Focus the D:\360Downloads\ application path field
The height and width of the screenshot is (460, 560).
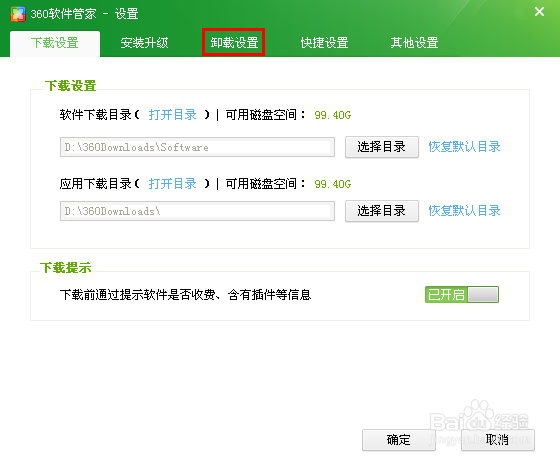pos(197,211)
